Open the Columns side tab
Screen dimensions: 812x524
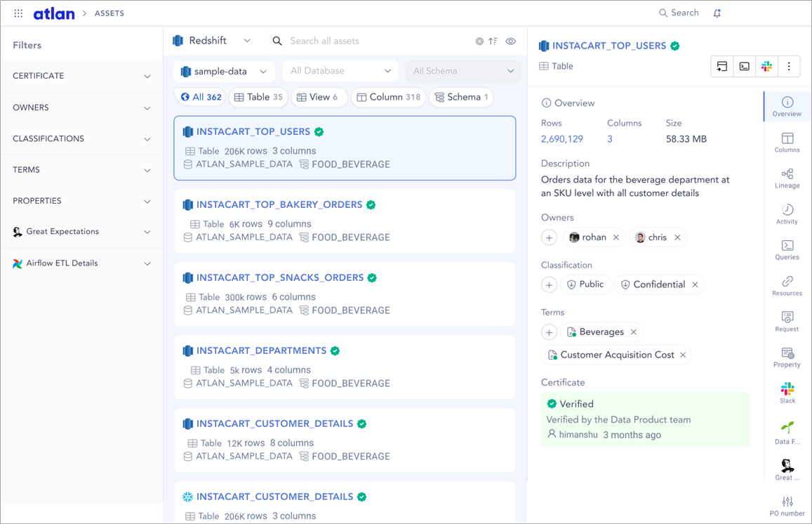click(x=787, y=143)
